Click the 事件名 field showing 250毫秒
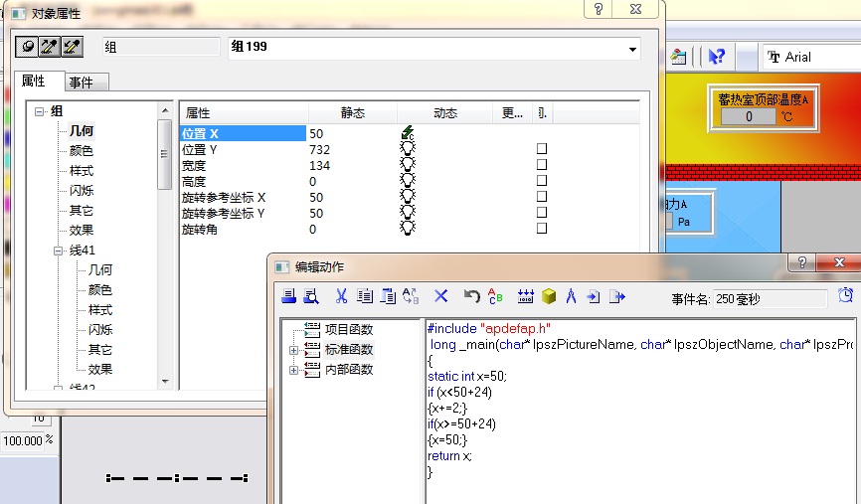 point(770,299)
